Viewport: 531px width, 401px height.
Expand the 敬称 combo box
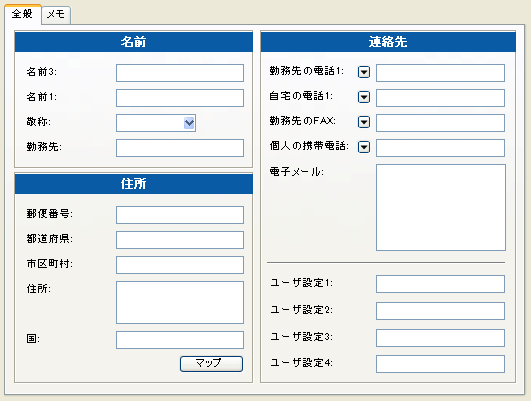click(x=189, y=123)
